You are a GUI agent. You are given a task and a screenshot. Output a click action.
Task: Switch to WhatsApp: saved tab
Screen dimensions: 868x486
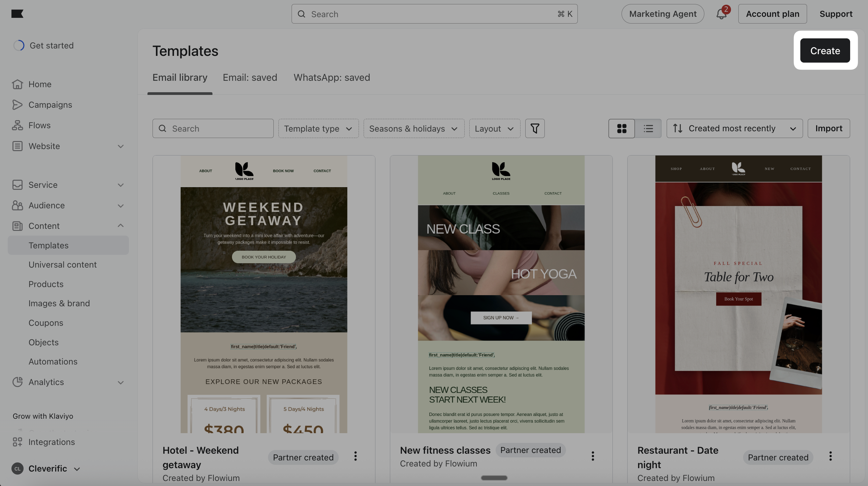332,77
